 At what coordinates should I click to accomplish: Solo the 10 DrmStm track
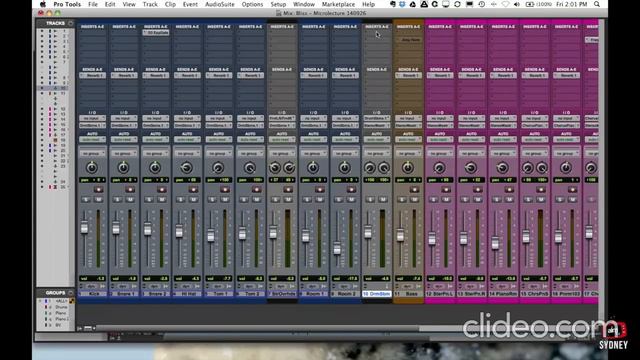pos(370,200)
